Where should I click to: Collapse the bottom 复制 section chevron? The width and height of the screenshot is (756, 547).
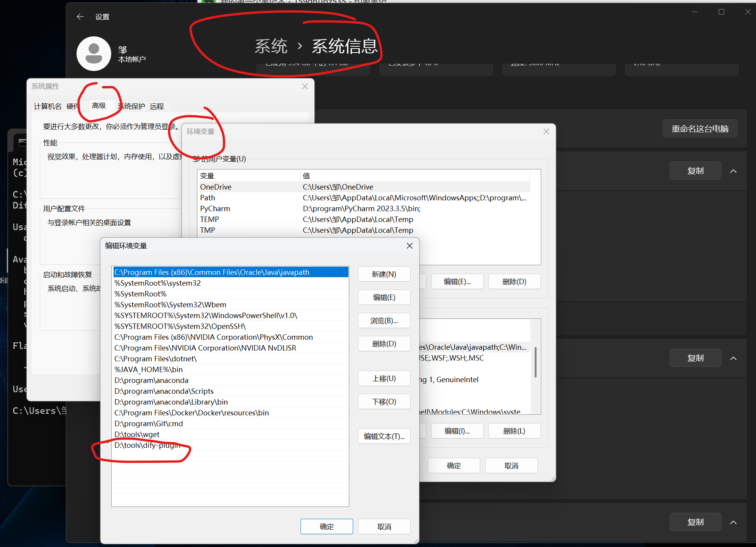[x=733, y=522]
